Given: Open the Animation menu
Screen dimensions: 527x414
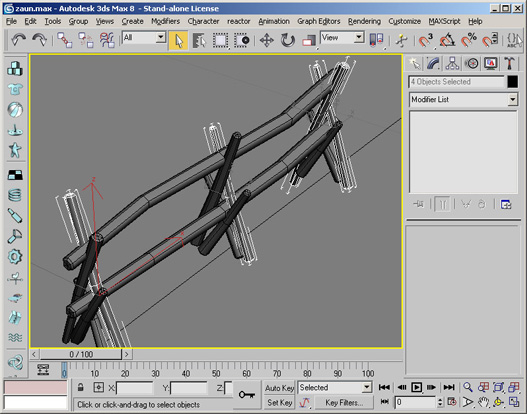Looking at the screenshot, I should point(274,21).
